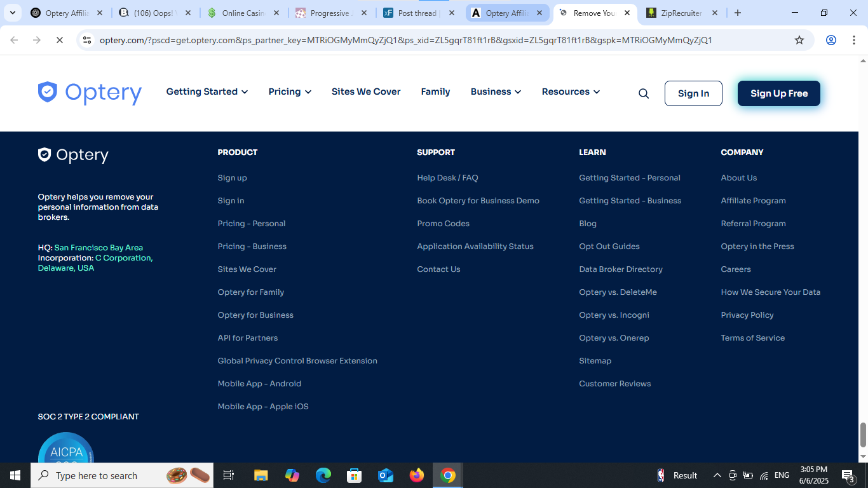The width and height of the screenshot is (868, 488).
Task: Click the forward navigation arrow
Action: click(37, 40)
